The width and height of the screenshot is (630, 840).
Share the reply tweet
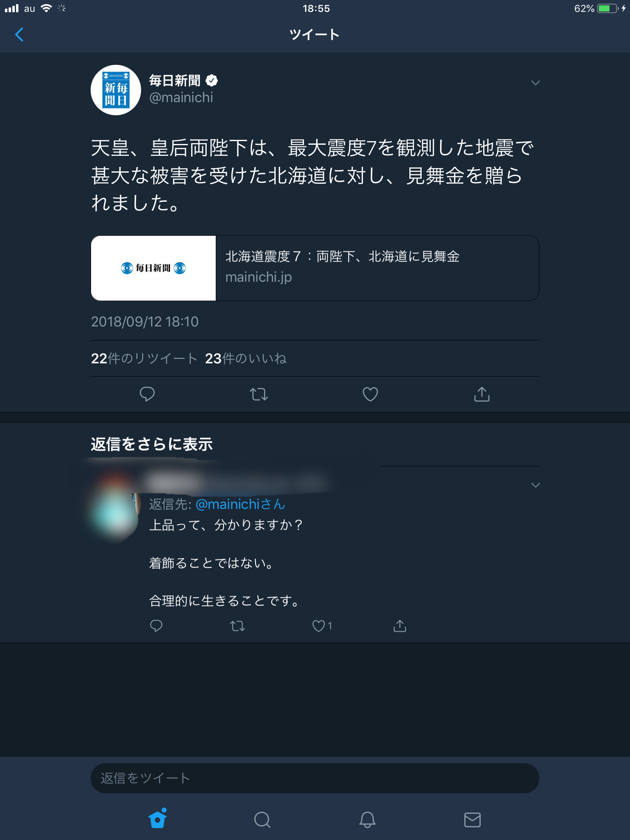(x=400, y=626)
